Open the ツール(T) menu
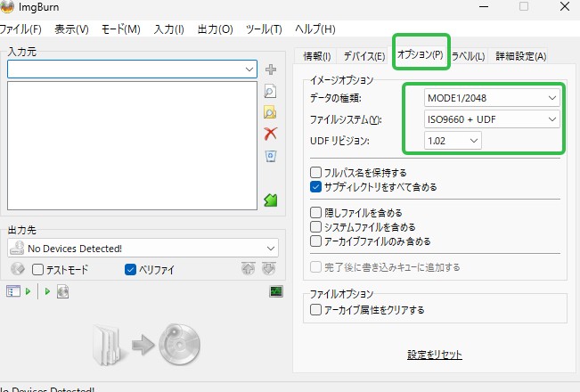580x392 pixels. pyautogui.click(x=264, y=29)
